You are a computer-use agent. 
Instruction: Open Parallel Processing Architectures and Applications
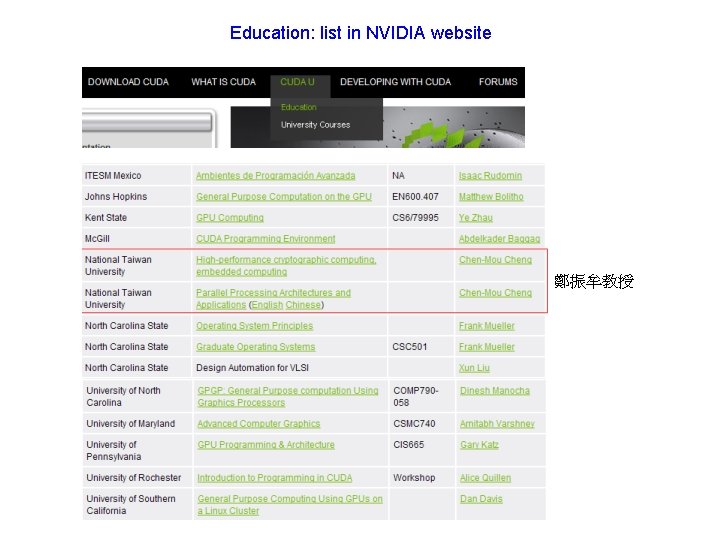(x=273, y=299)
